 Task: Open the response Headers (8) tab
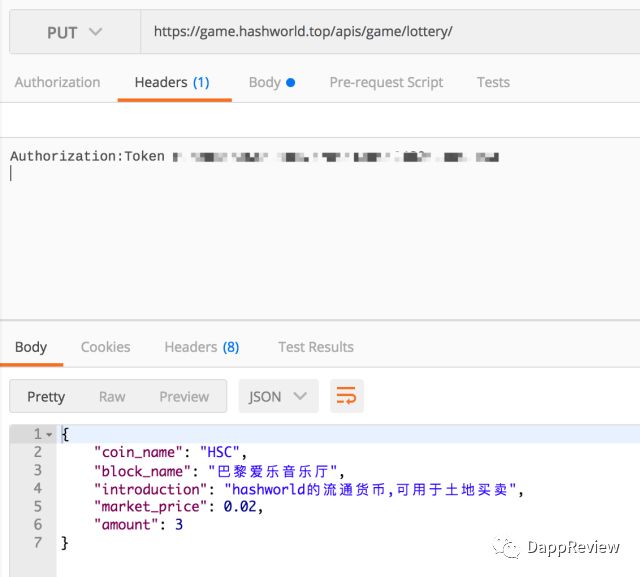tap(202, 347)
